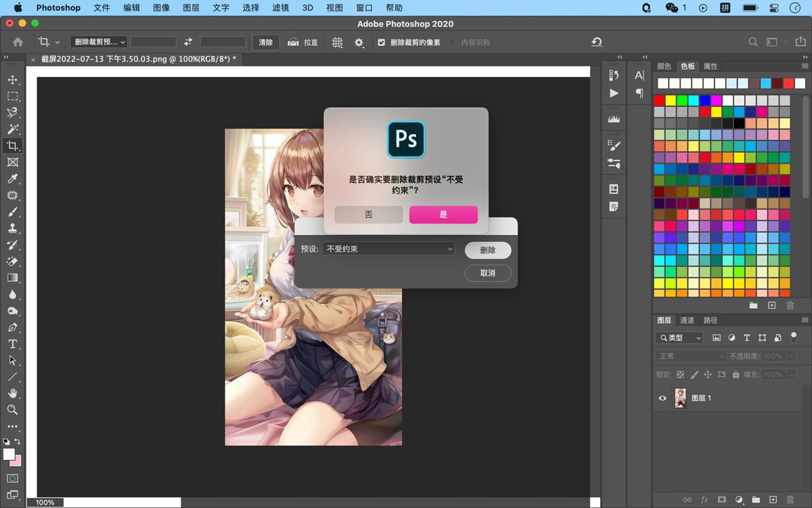The image size is (812, 508).
Task: Select the Horizontal Type tool
Action: coord(12,343)
